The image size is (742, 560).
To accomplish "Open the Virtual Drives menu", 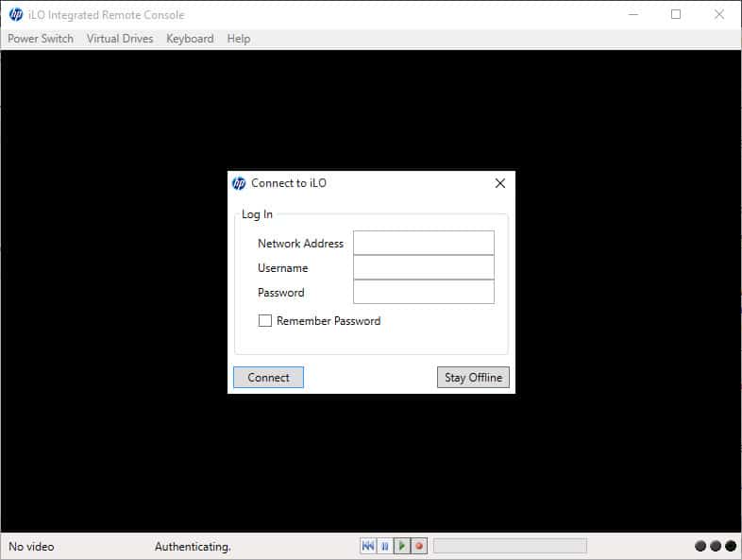I will click(x=120, y=39).
